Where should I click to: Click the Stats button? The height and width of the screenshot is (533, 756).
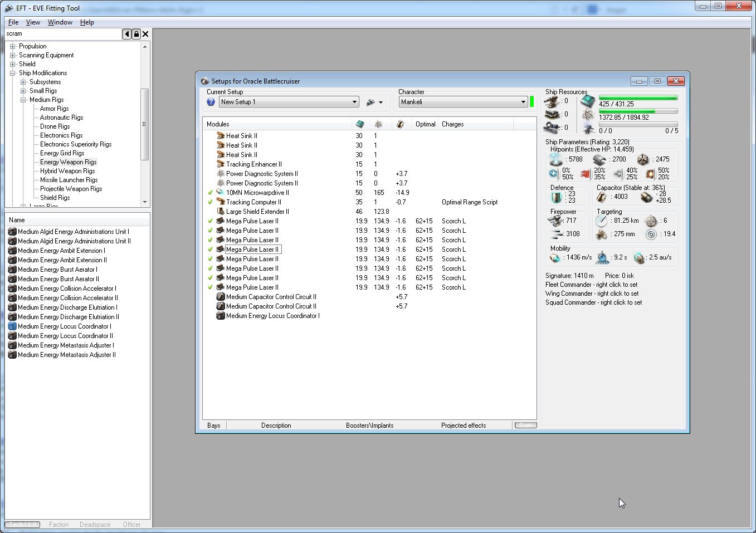525,426
